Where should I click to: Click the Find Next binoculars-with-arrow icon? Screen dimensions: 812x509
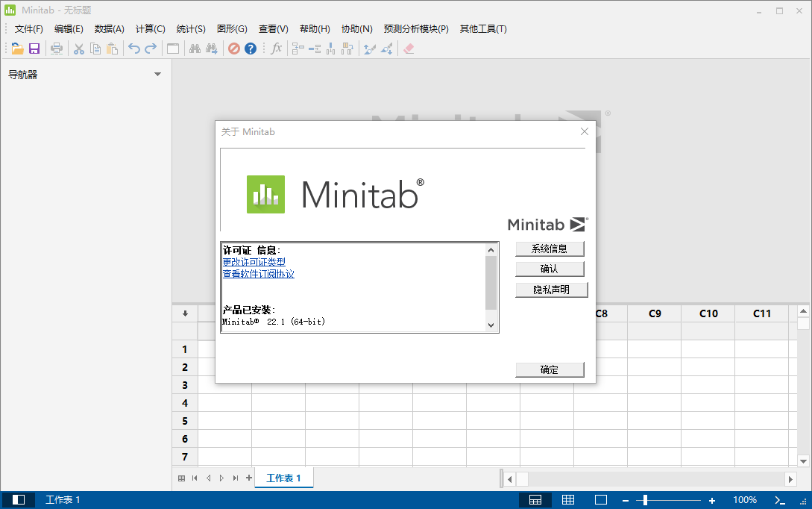211,49
